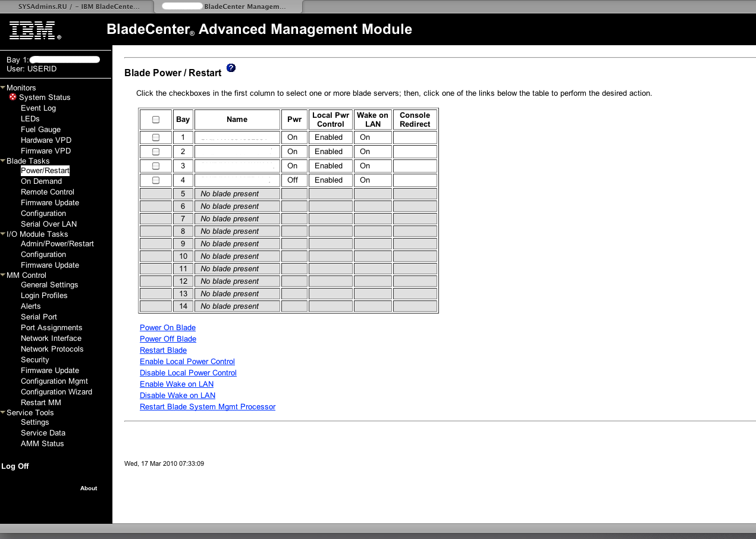Viewport: 756px width, 539px height.
Task: Select Power/Restart under Blade Tasks
Action: [x=45, y=171]
